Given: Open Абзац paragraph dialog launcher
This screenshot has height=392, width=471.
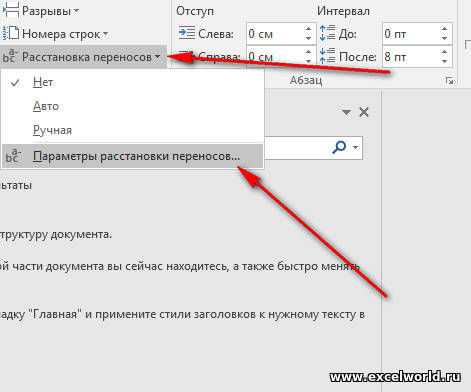Looking at the screenshot, I should pos(449,81).
